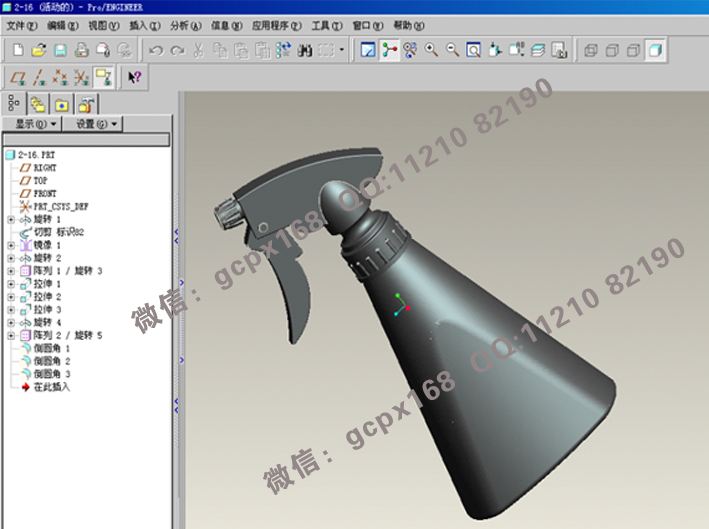Screen dimensions: 709x529
Task: Select the wireframe display mode icon
Action: (590, 49)
